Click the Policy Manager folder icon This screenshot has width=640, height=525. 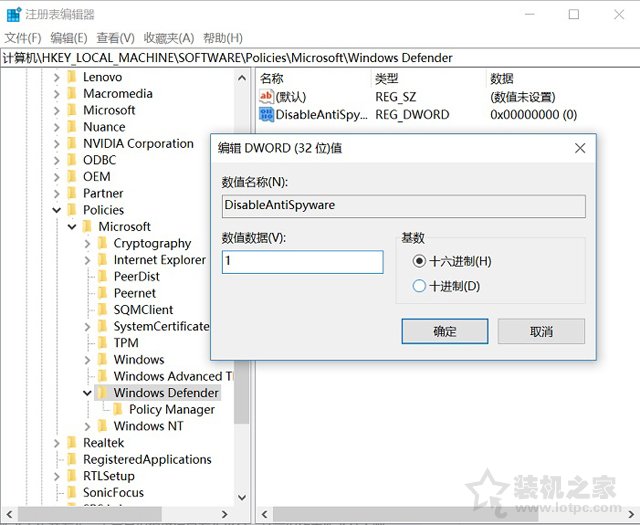[118, 409]
